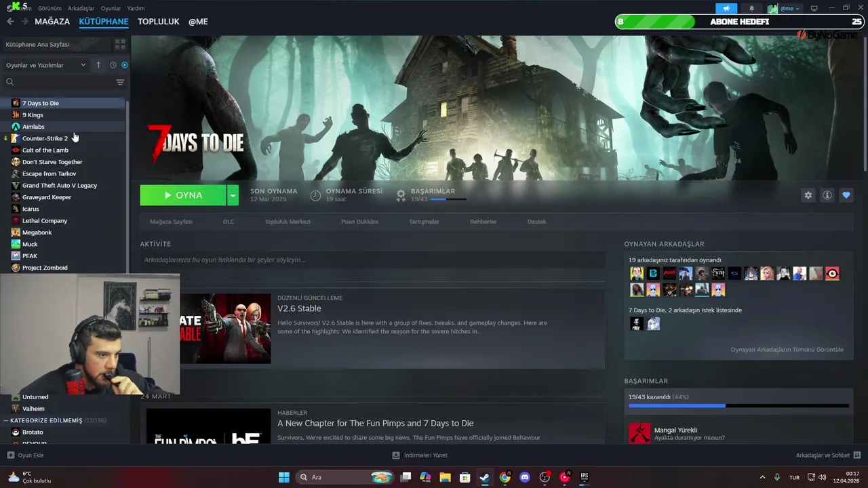
Task: Open the advanced filter lines icon
Action: 120,82
